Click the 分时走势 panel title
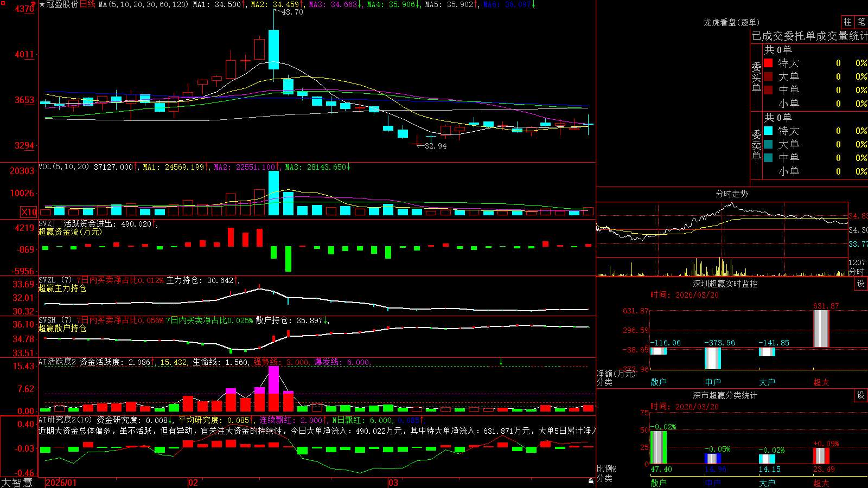Image resolution: width=868 pixels, height=488 pixels. [x=731, y=194]
